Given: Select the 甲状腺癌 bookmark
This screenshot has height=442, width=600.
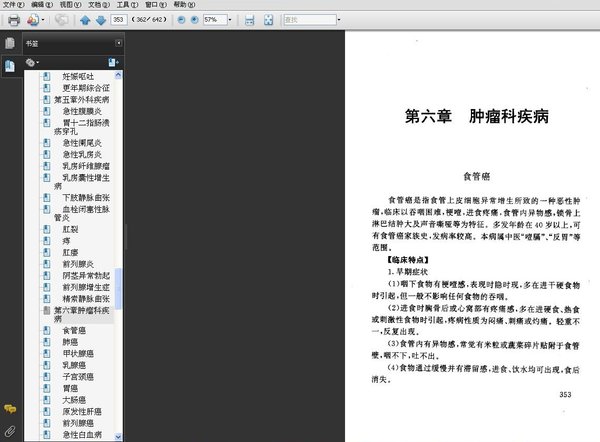Looking at the screenshot, I should 78,354.
